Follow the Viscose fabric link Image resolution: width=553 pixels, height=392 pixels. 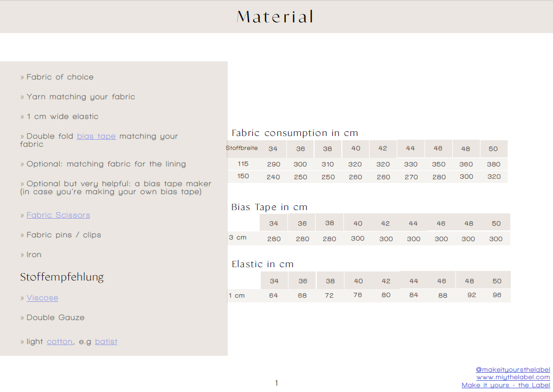pyautogui.click(x=42, y=298)
